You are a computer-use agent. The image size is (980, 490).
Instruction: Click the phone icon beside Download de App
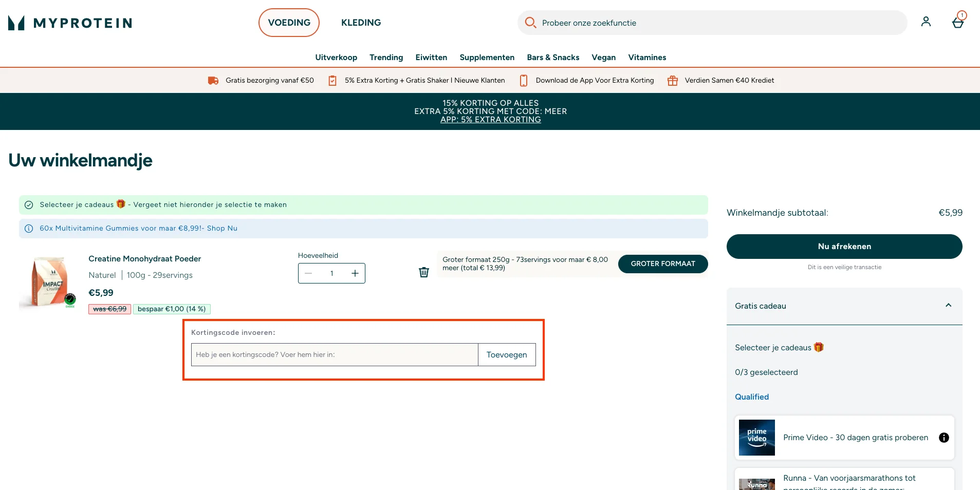(x=524, y=81)
